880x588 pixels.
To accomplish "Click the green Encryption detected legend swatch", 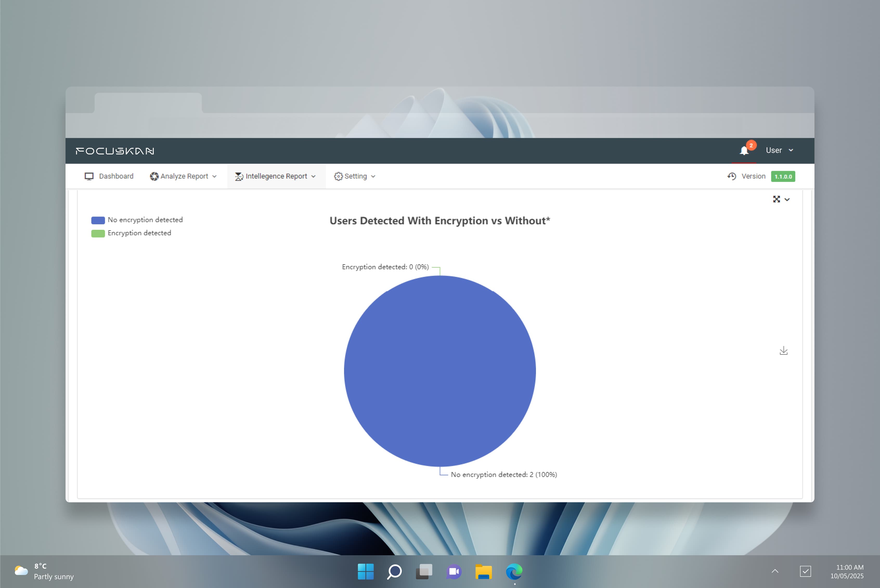I will click(98, 233).
